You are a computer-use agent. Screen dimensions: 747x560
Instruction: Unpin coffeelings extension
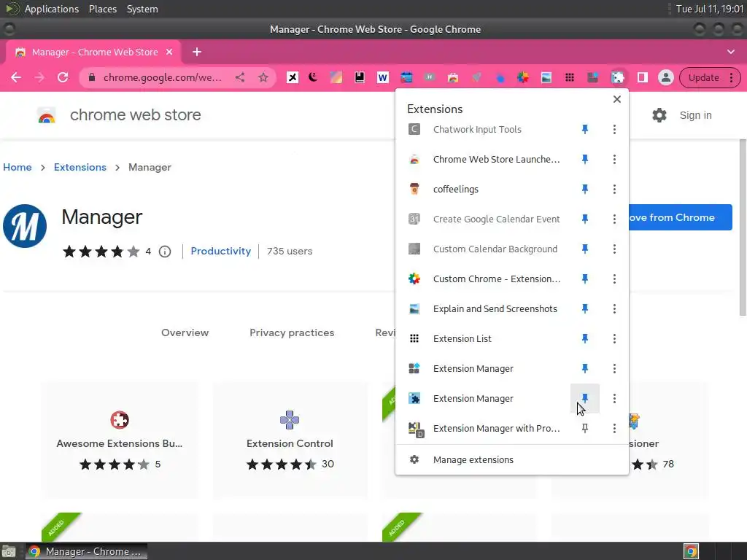[584, 189]
